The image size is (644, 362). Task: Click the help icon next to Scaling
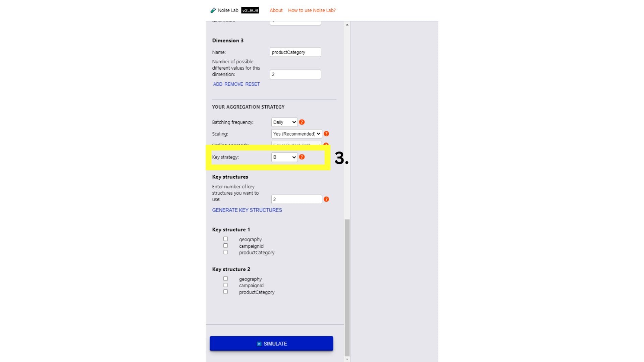point(326,134)
